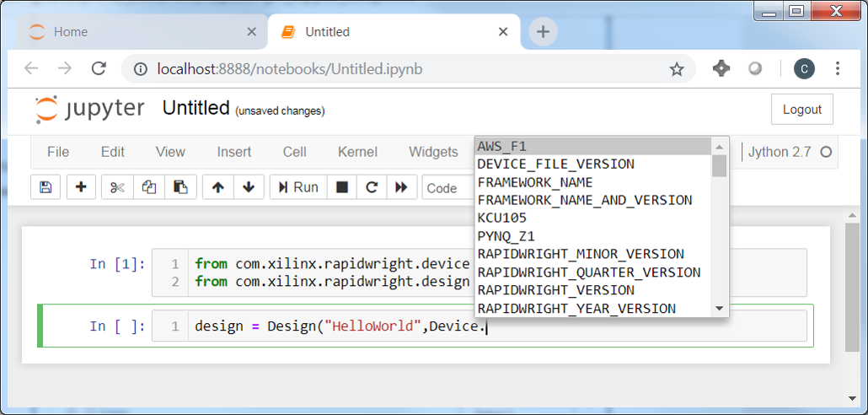Choose FRAMEWORK_NAME completion option
The height and width of the screenshot is (415, 868).
tap(593, 181)
